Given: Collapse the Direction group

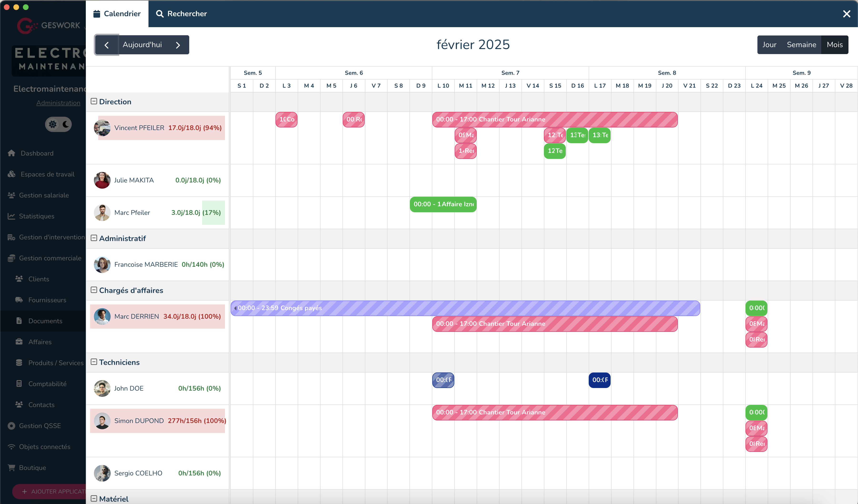Looking at the screenshot, I should pos(94,101).
